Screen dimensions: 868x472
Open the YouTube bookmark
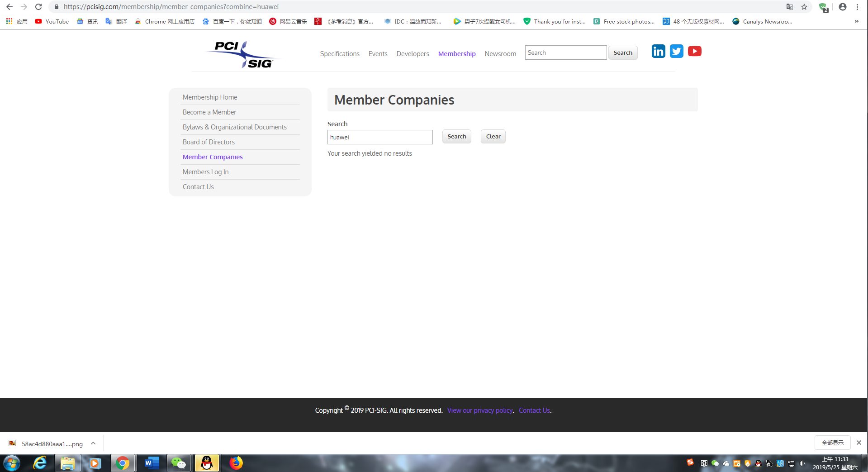click(x=52, y=21)
